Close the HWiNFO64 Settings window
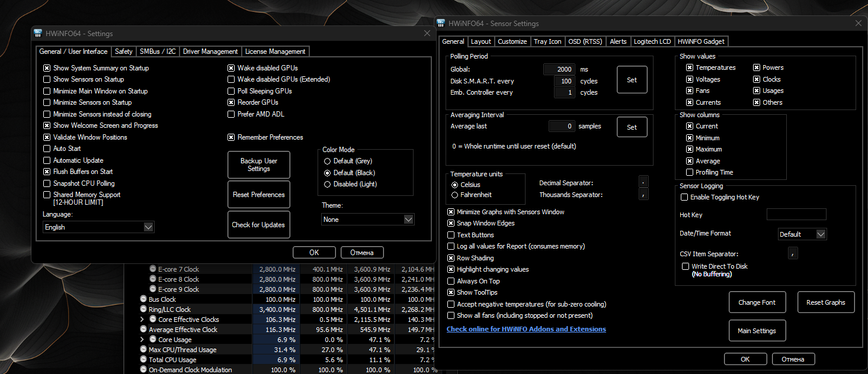Screen dimensions: 868x374 427,34
